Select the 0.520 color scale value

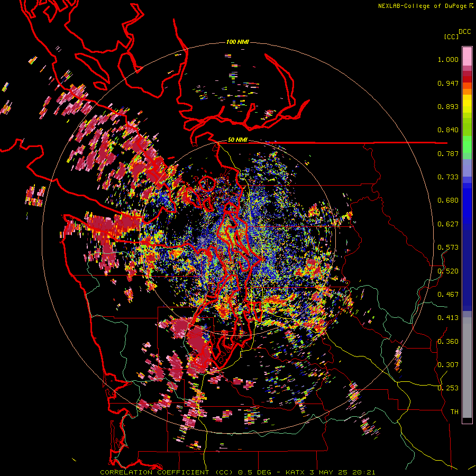(x=448, y=271)
